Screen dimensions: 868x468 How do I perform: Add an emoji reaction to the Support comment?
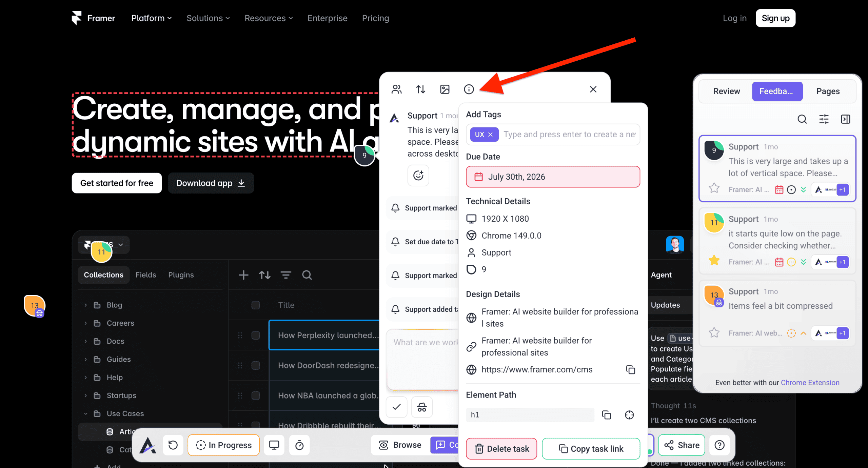(418, 176)
